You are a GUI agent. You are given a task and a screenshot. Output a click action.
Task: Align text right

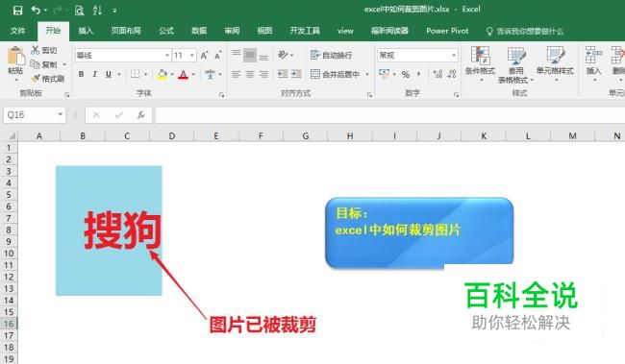pyautogui.click(x=263, y=74)
